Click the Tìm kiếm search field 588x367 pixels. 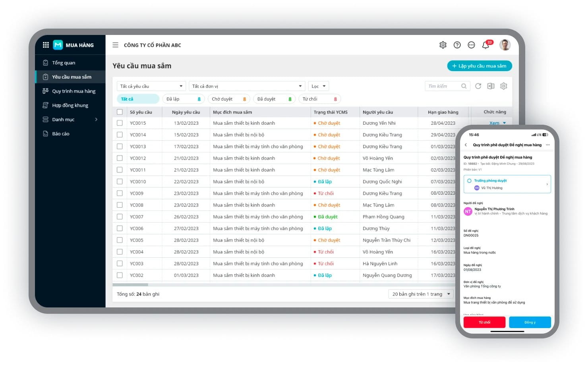[447, 86]
